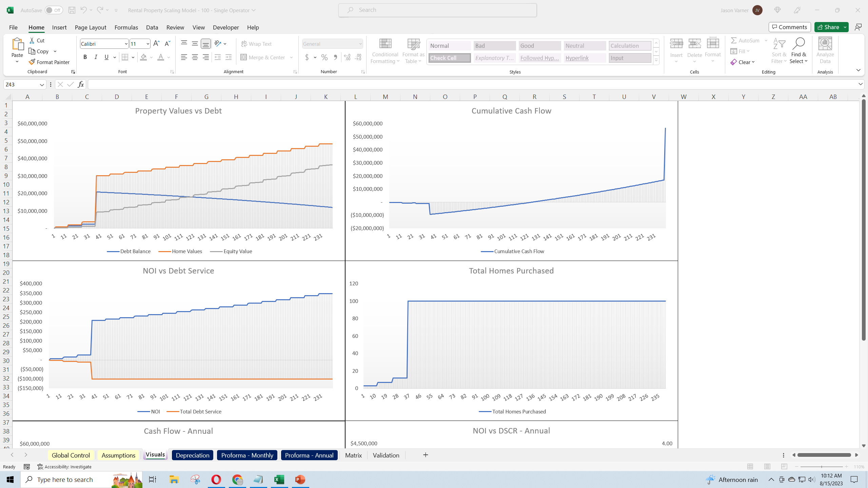Click the Save icon in title bar

coord(72,10)
